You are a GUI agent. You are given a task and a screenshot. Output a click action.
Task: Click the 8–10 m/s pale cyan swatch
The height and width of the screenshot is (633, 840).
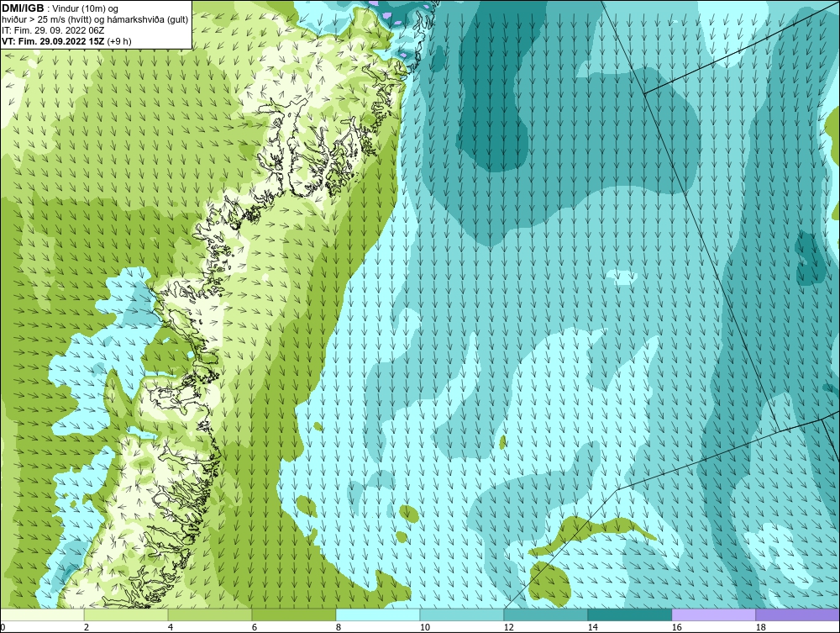click(x=378, y=615)
